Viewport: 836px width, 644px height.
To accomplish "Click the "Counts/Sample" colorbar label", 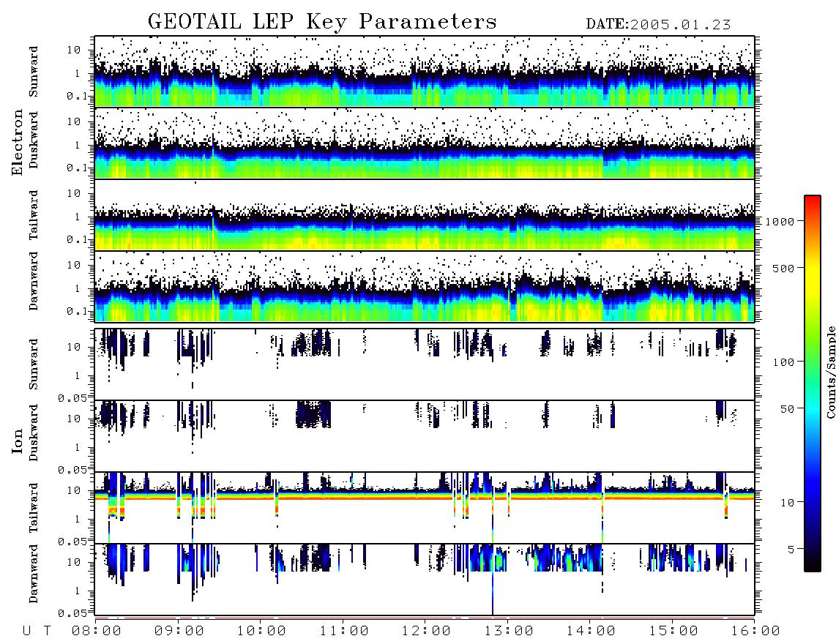I will pyautogui.click(x=830, y=372).
